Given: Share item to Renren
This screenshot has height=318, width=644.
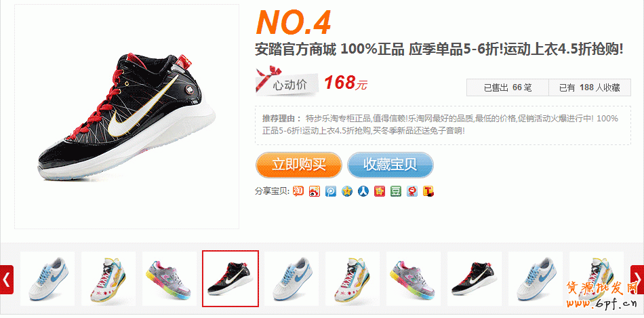Looking at the screenshot, I should click(x=363, y=191).
